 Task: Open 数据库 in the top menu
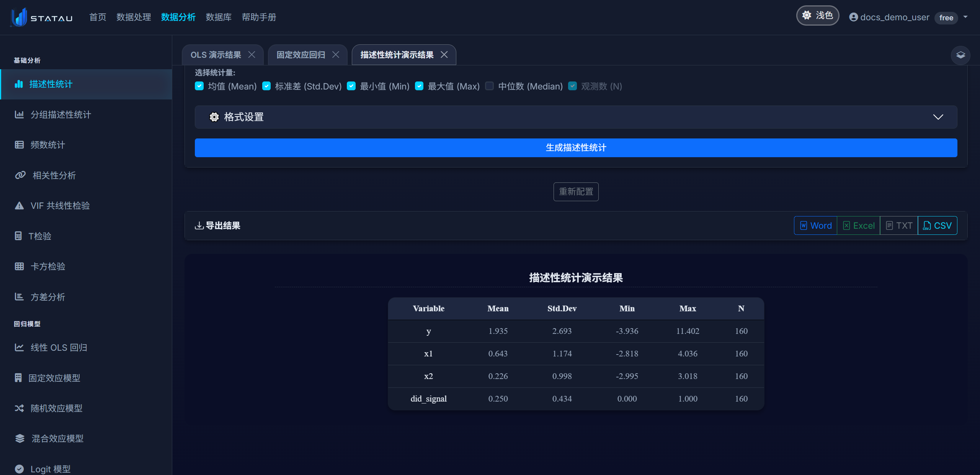tap(219, 17)
